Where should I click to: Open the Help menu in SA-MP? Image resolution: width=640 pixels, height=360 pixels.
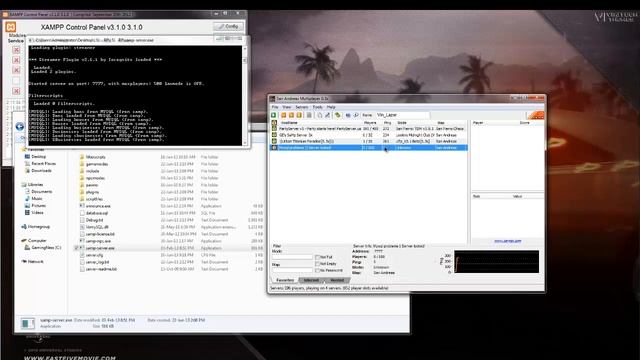click(331, 107)
